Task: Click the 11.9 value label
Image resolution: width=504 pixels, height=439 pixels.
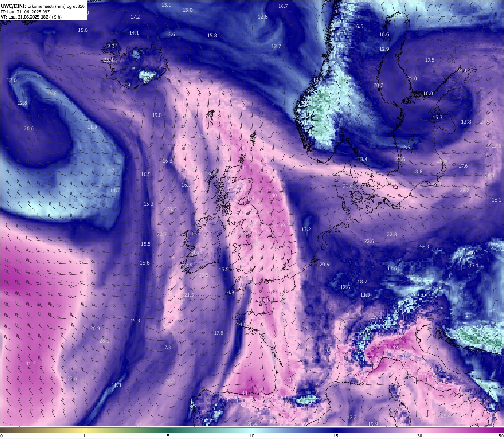Action: tap(92, 127)
